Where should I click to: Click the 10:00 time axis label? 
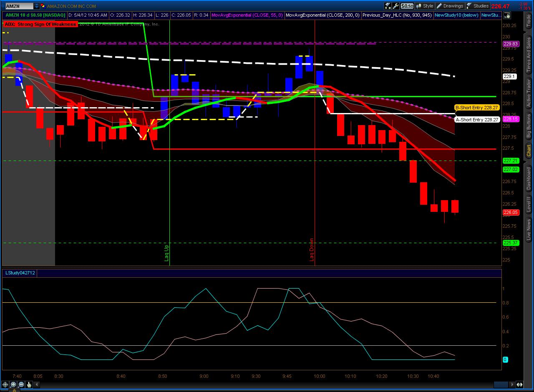[320, 376]
